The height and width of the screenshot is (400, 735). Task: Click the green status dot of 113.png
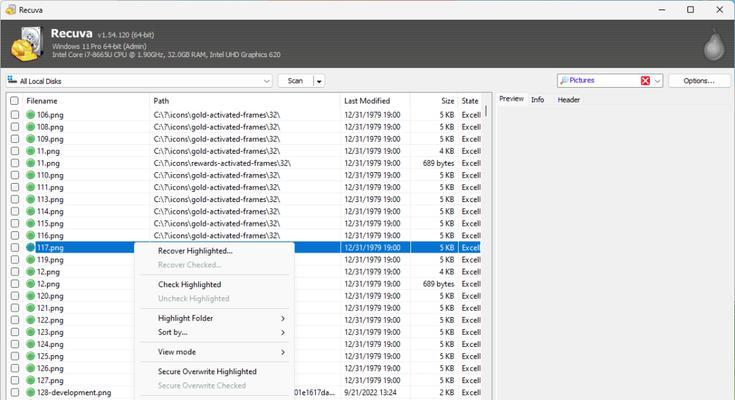[x=30, y=199]
